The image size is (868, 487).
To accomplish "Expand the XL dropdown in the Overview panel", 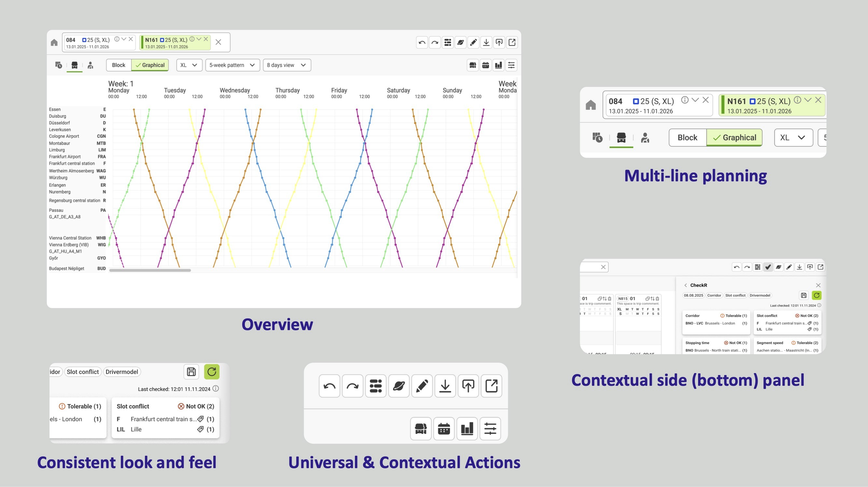I will point(189,65).
